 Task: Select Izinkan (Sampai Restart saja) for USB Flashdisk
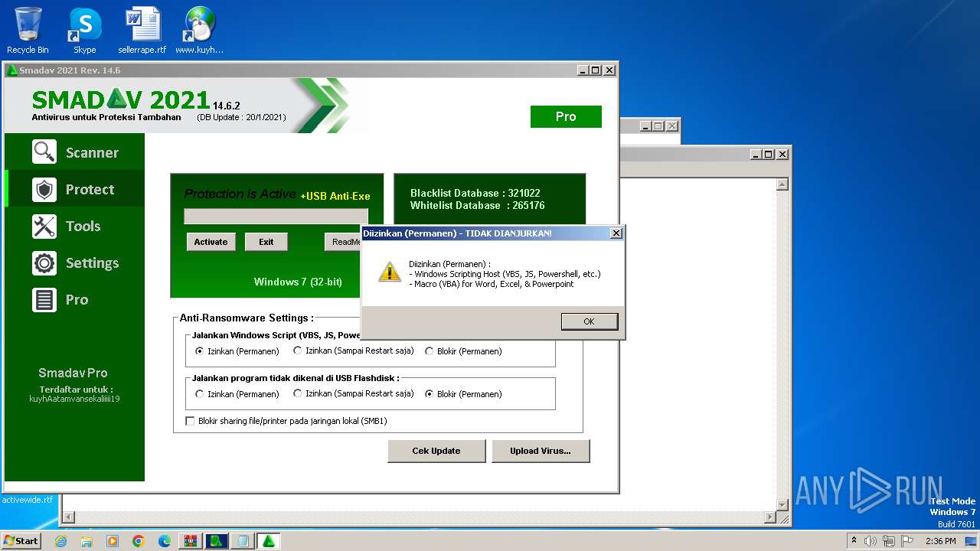(x=298, y=394)
